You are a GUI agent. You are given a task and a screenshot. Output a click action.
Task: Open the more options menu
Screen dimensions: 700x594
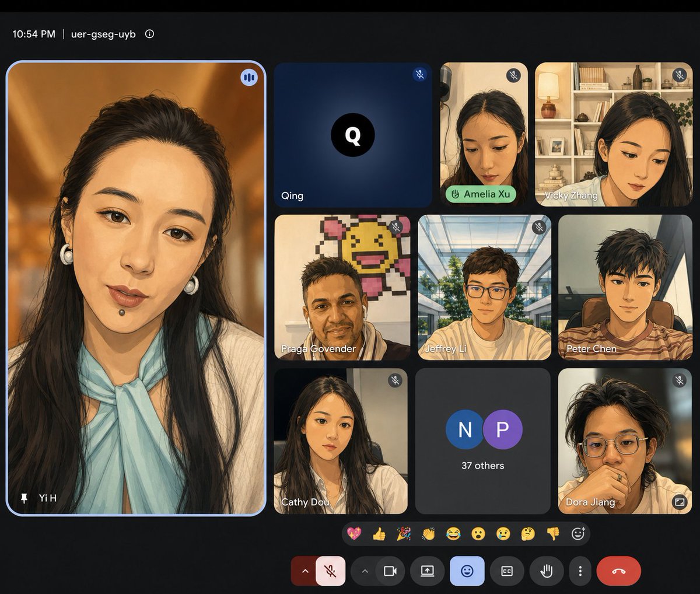coord(580,571)
